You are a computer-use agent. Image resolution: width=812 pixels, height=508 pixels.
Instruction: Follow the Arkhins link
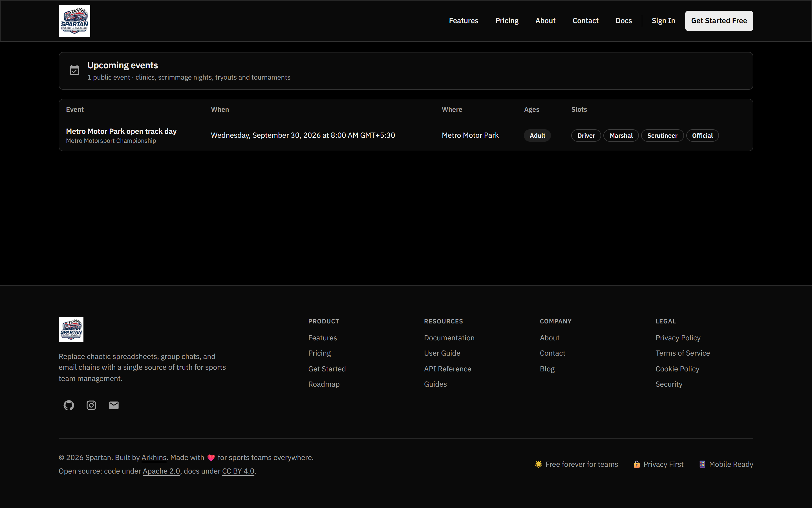pyautogui.click(x=154, y=457)
